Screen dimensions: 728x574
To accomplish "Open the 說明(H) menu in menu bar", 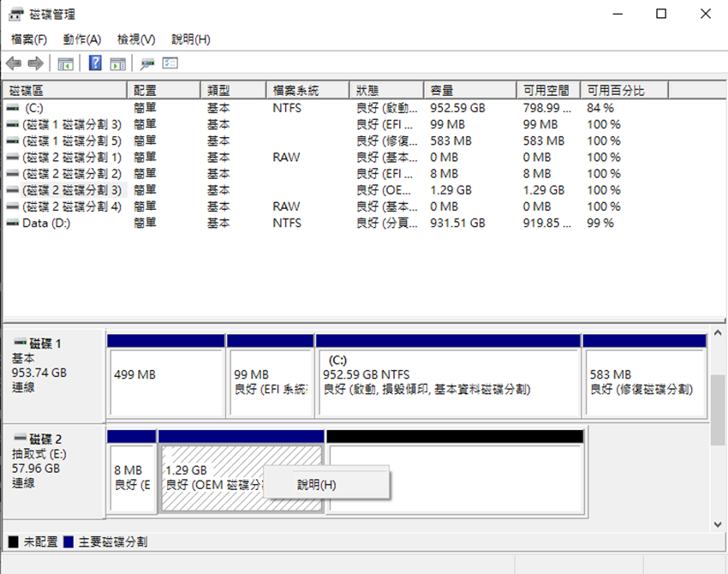I will (191, 39).
